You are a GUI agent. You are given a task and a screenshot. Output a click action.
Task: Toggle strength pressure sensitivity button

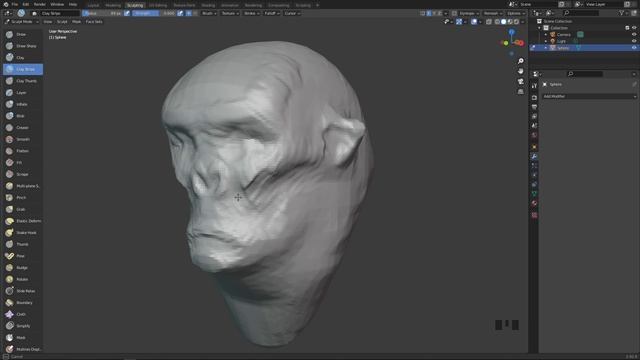click(180, 13)
